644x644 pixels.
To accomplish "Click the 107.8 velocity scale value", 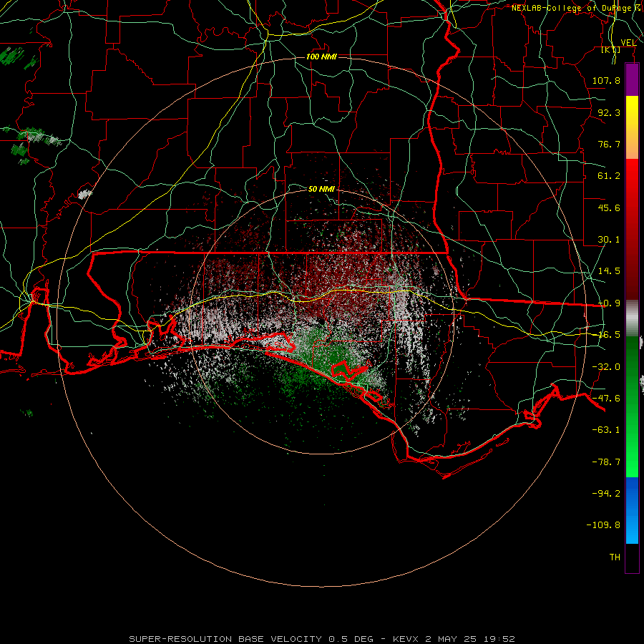I will click(x=606, y=80).
